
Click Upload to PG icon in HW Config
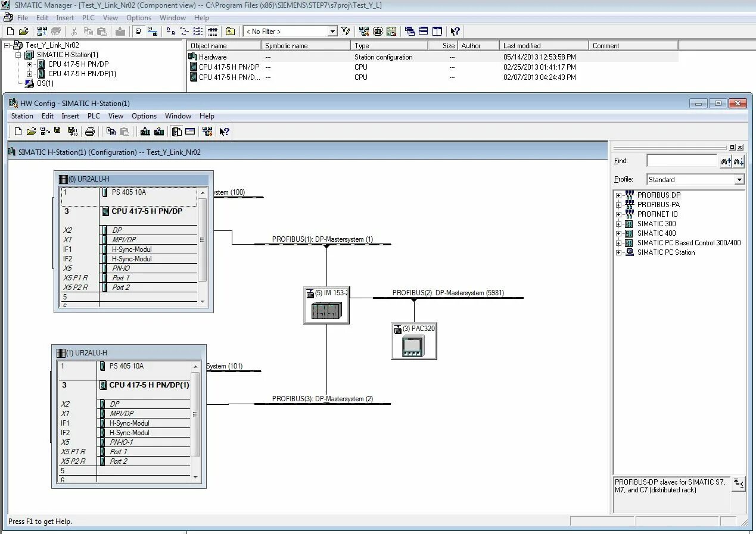tap(159, 132)
